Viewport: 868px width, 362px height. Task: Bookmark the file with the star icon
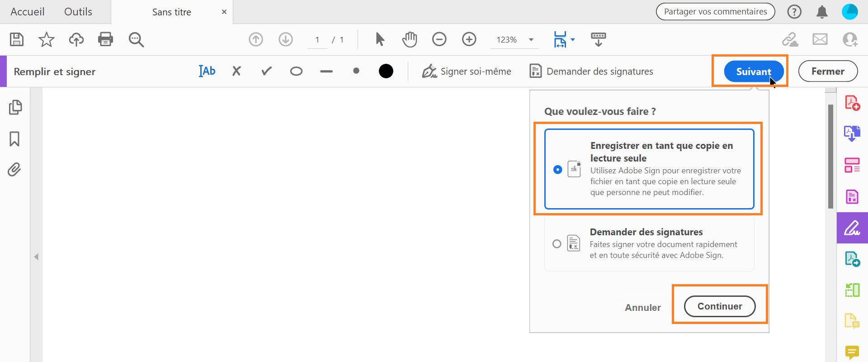pyautogui.click(x=47, y=39)
